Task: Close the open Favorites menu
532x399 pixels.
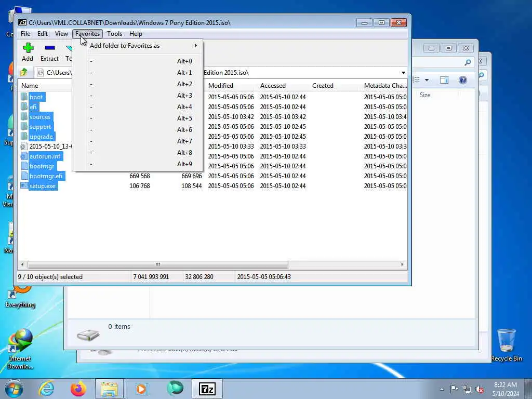Action: tap(87, 34)
